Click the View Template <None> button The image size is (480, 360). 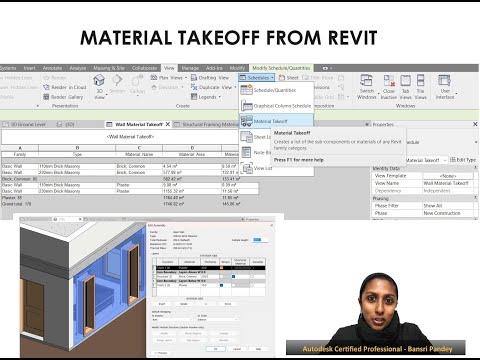(x=448, y=176)
